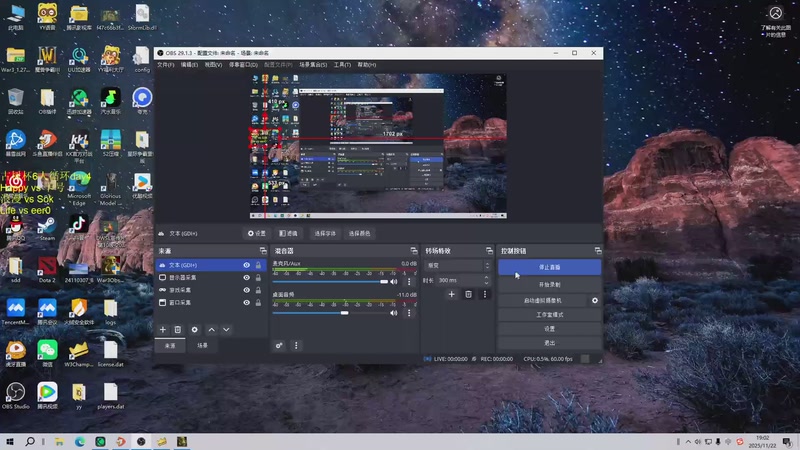Click the add source plus icon
800x450 pixels.
point(163,329)
